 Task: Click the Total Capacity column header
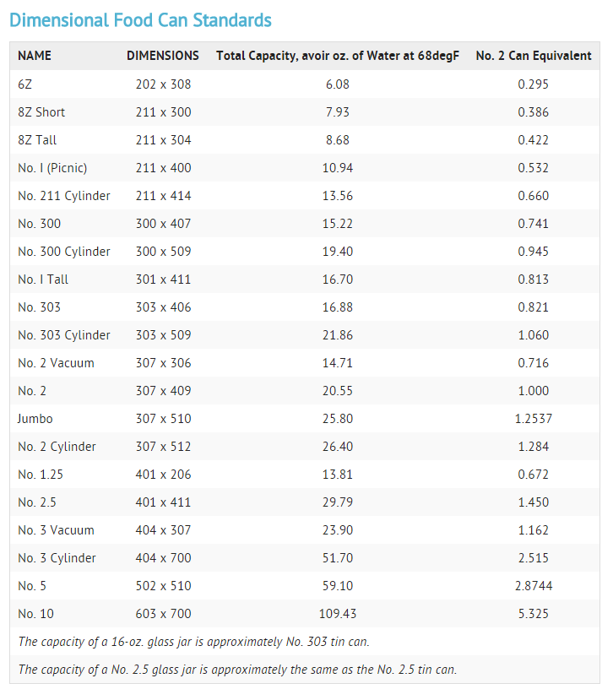point(338,56)
